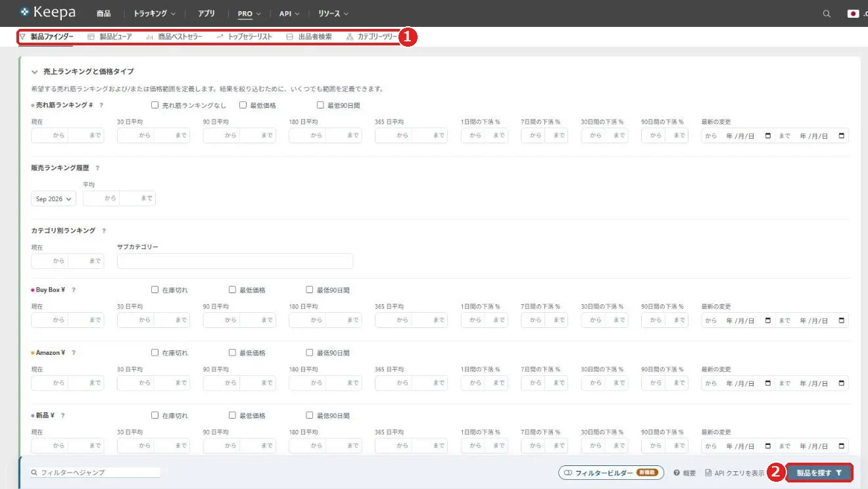
Task: Open calendar icon of the last date field in Buy Box row
Action: click(841, 321)
